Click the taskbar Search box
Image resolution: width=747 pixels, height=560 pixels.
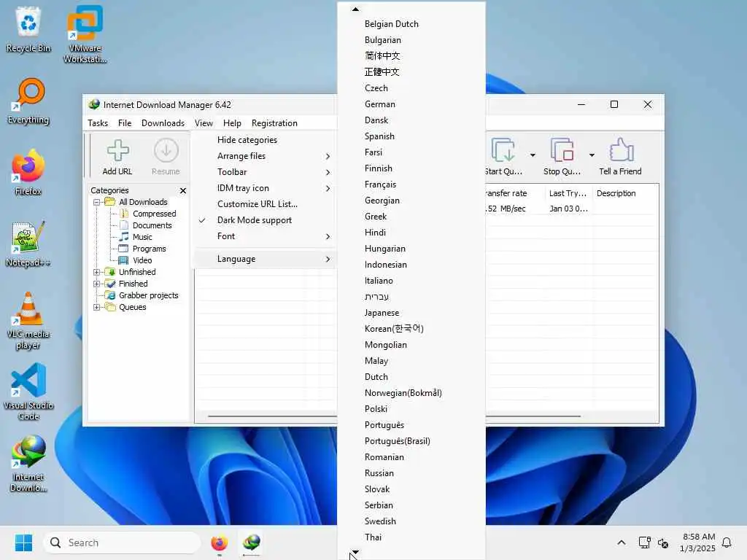(122, 542)
